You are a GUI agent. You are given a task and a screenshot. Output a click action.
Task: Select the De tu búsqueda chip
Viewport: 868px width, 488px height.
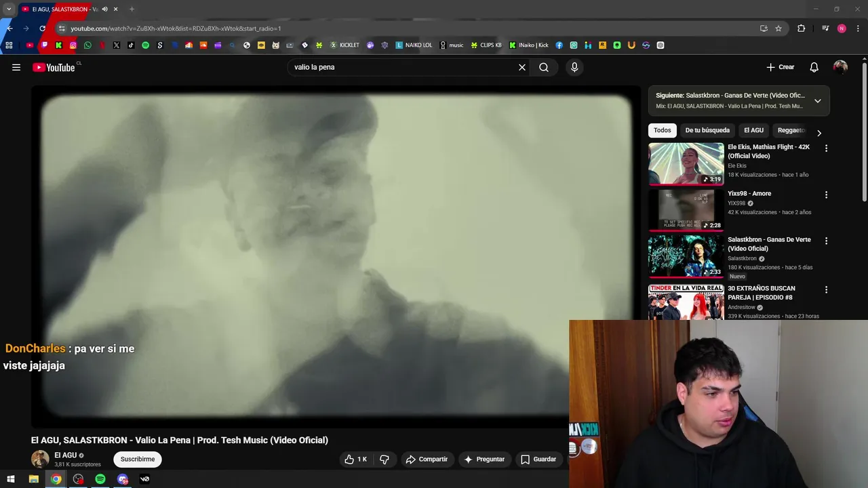(x=707, y=130)
